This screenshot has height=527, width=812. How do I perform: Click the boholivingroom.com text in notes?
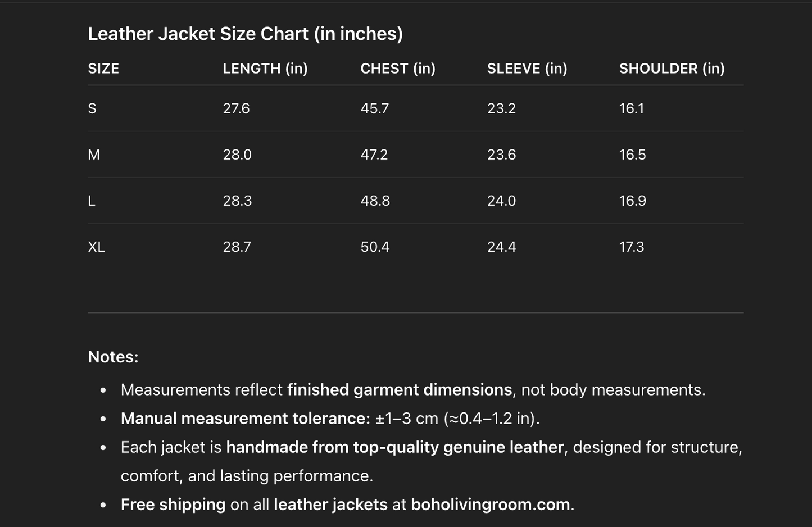(x=490, y=504)
